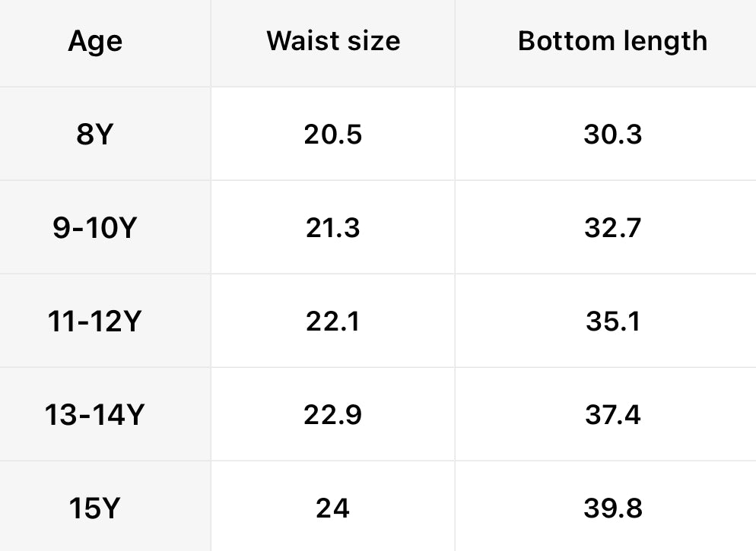The height and width of the screenshot is (551, 756).
Task: Pick bottom length value 35.1
Action: click(612, 321)
